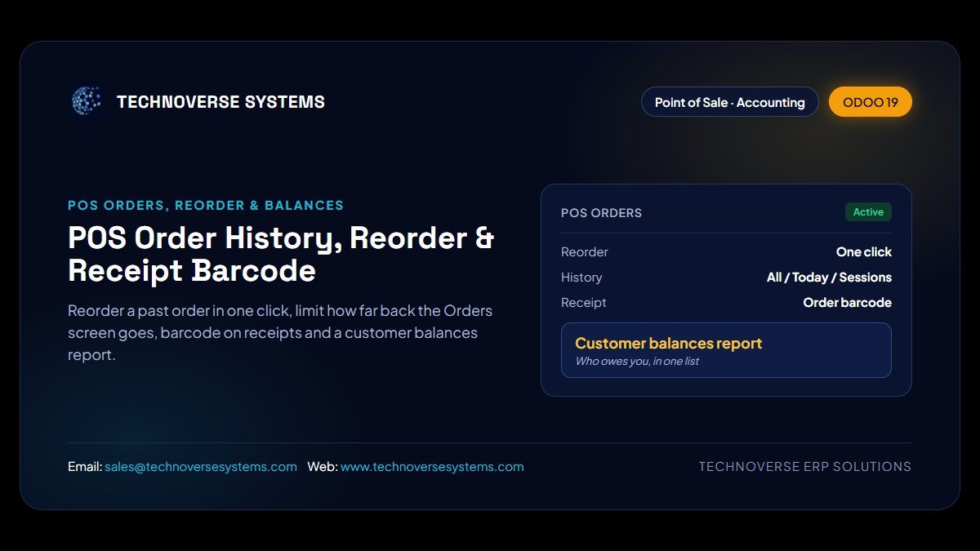Click the 'One click' value

point(864,252)
